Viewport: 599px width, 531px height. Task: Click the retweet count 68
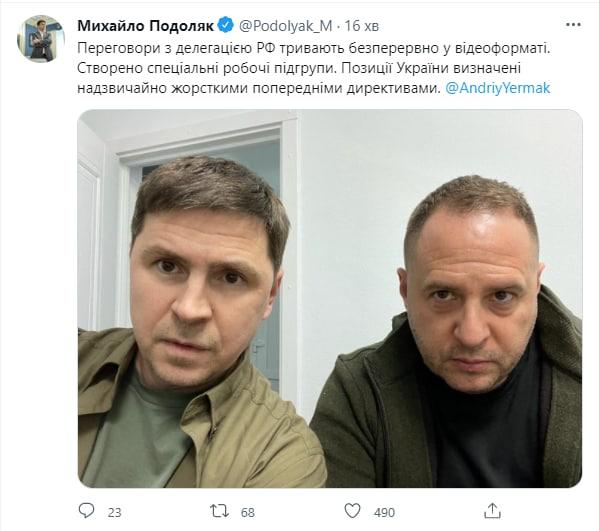248,512
